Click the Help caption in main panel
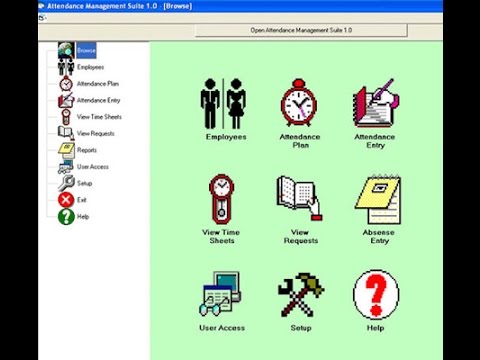Image resolution: width=480 pixels, height=360 pixels. point(376,328)
